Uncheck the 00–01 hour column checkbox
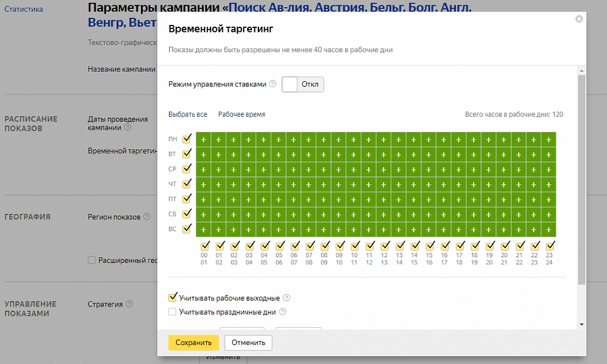 point(205,245)
